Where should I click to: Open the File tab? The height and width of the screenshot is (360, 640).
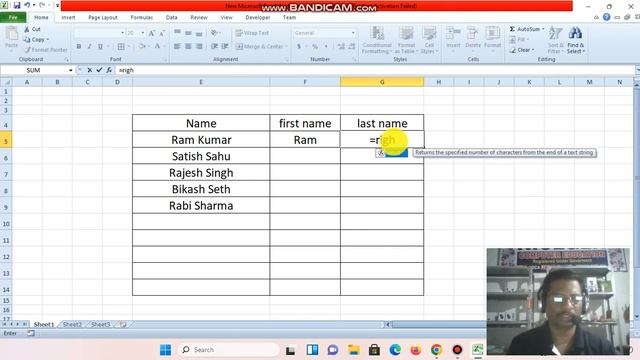click(x=13, y=18)
